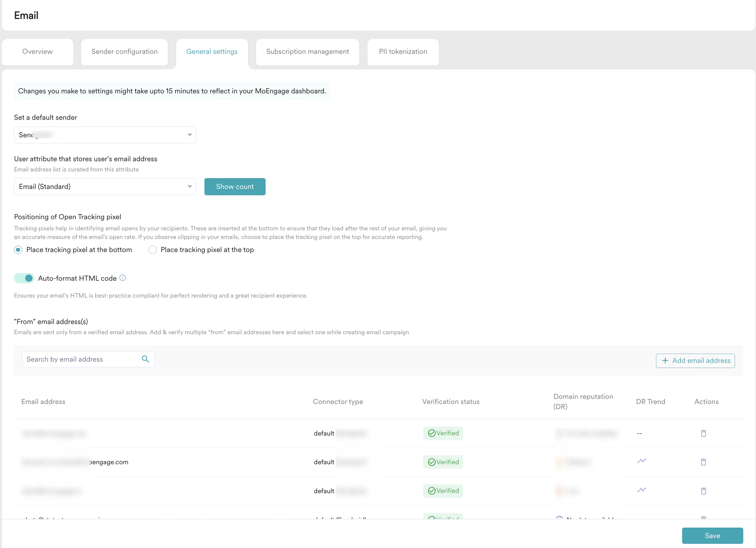
Task: Open Subscription management tab
Action: click(307, 52)
